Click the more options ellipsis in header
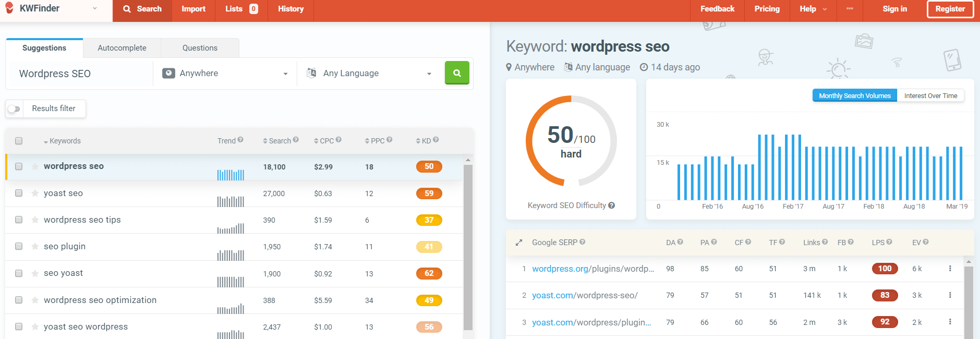Viewport: 980px width, 339px height. click(850, 9)
